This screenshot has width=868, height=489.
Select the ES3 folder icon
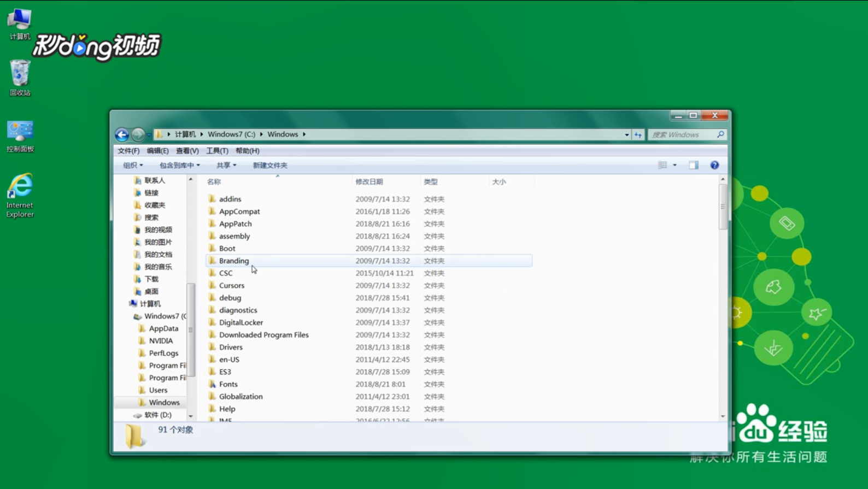tap(212, 372)
